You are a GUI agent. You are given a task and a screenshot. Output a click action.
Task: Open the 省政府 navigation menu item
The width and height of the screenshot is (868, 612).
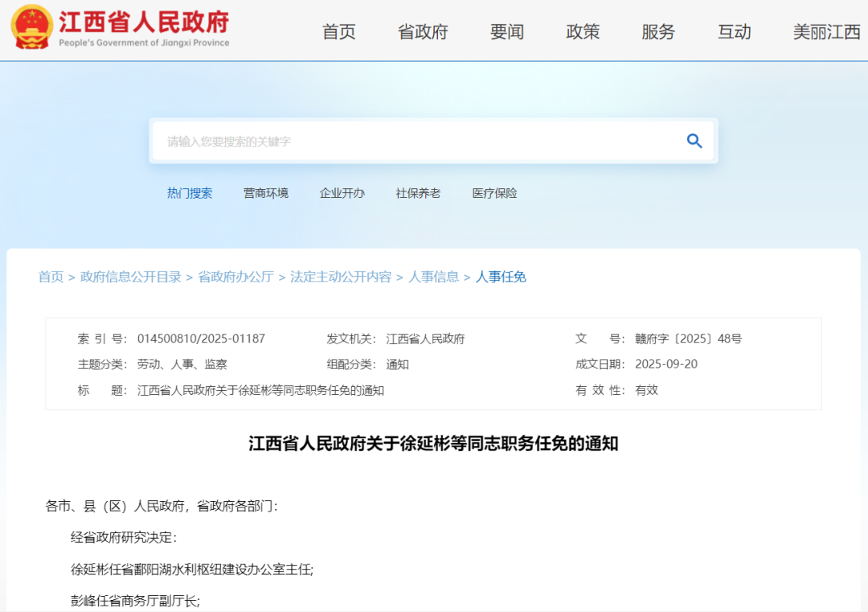click(422, 32)
